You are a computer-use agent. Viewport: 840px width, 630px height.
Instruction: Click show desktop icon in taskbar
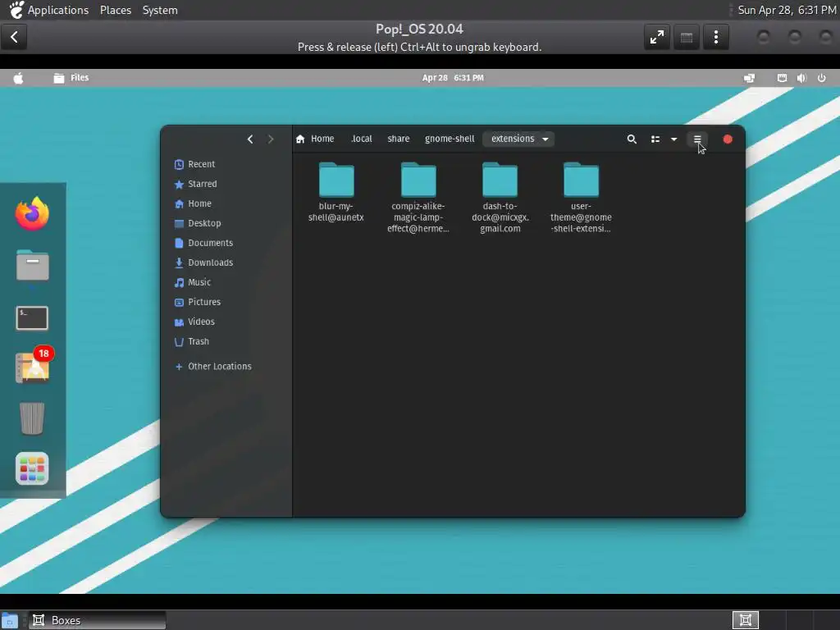[x=10, y=621]
